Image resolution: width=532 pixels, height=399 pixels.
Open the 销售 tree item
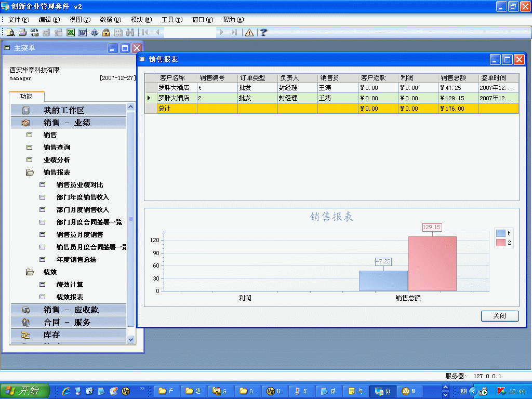click(x=50, y=135)
